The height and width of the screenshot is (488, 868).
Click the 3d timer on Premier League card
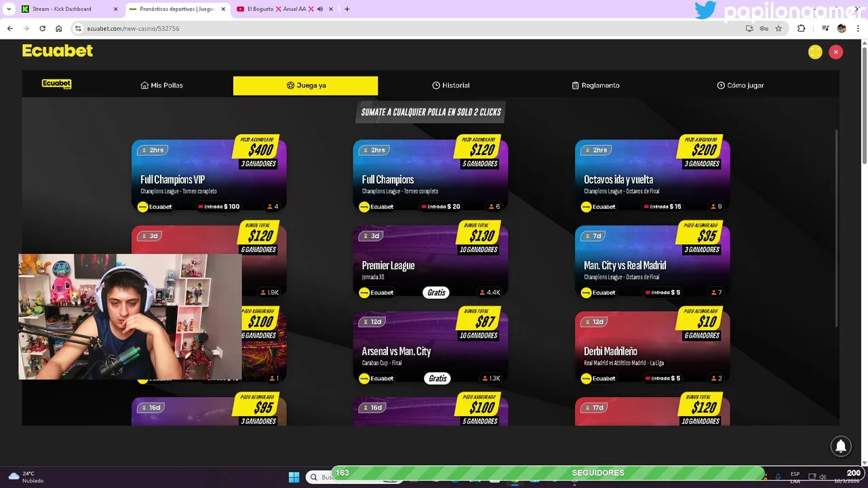pos(371,236)
